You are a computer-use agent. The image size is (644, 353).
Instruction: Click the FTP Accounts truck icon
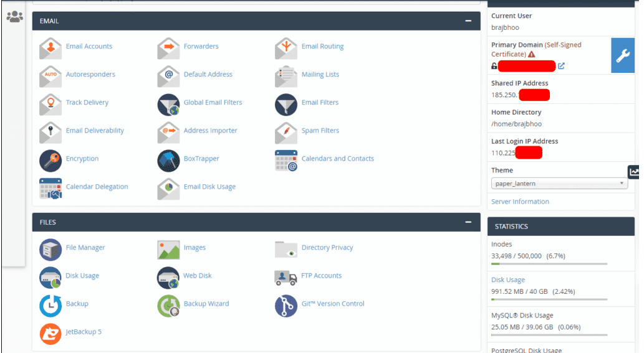[x=286, y=278]
